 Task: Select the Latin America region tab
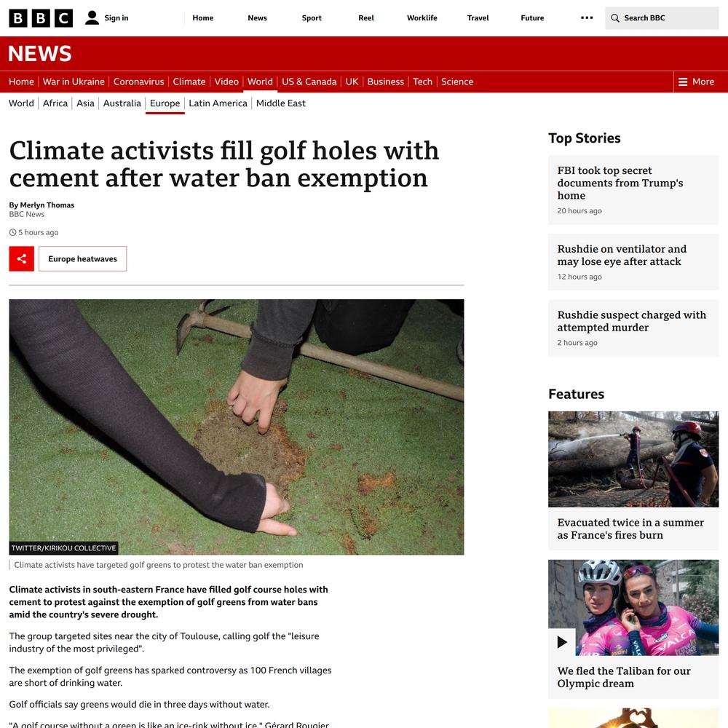click(x=218, y=103)
